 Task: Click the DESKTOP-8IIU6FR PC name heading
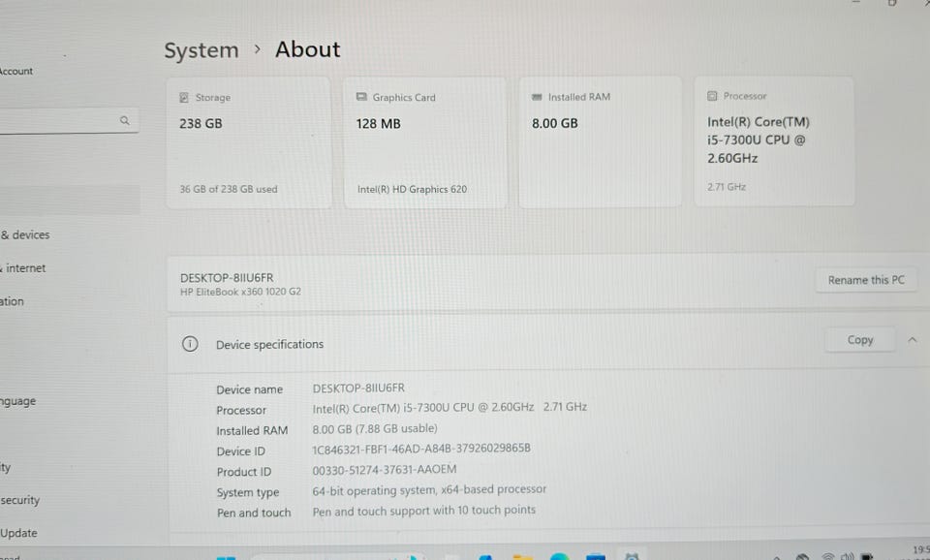click(x=227, y=278)
